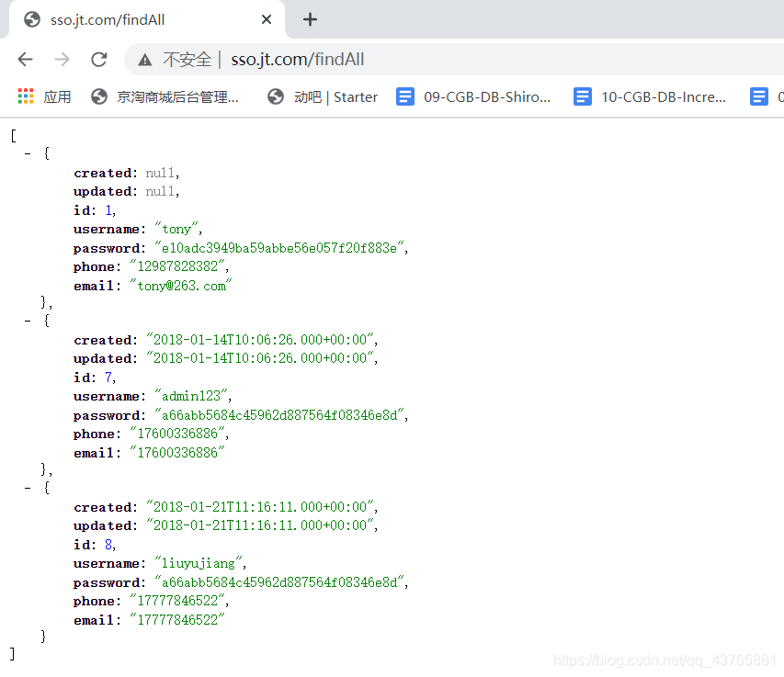Click the updated value 2018-01-14T10:06:26
784x677 pixels.
tap(260, 358)
